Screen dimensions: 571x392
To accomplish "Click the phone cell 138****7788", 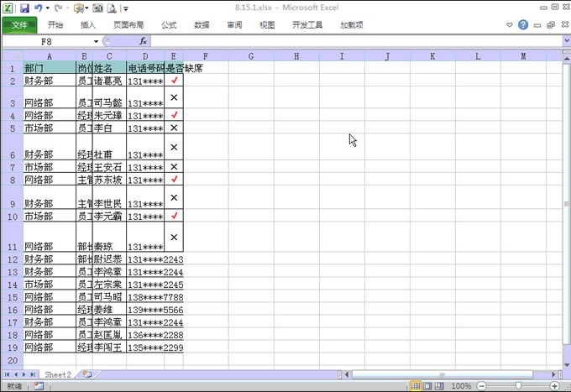I will tap(155, 297).
